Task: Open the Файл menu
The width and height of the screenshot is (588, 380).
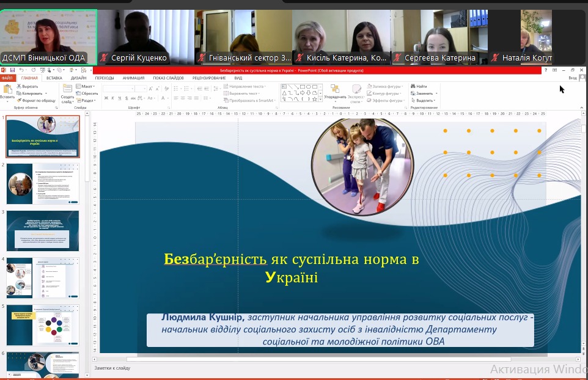Action: pos(7,78)
